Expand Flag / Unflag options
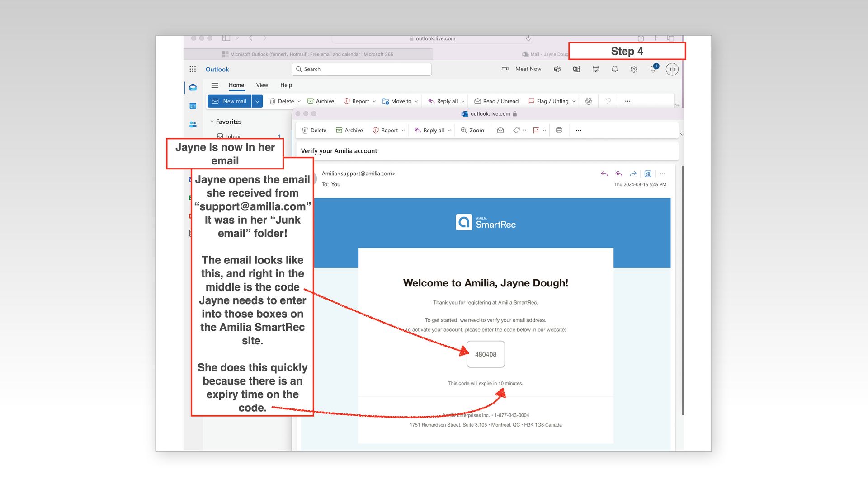The width and height of the screenshot is (868, 488). (x=574, y=102)
